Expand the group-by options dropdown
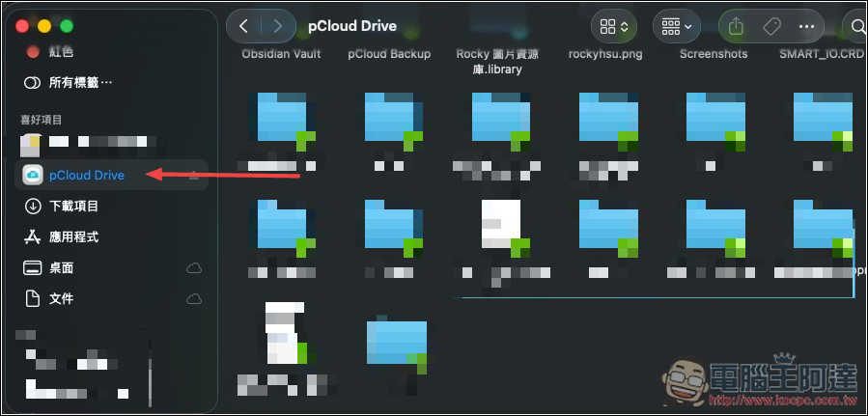This screenshot has height=416, width=868. pyautogui.click(x=678, y=26)
